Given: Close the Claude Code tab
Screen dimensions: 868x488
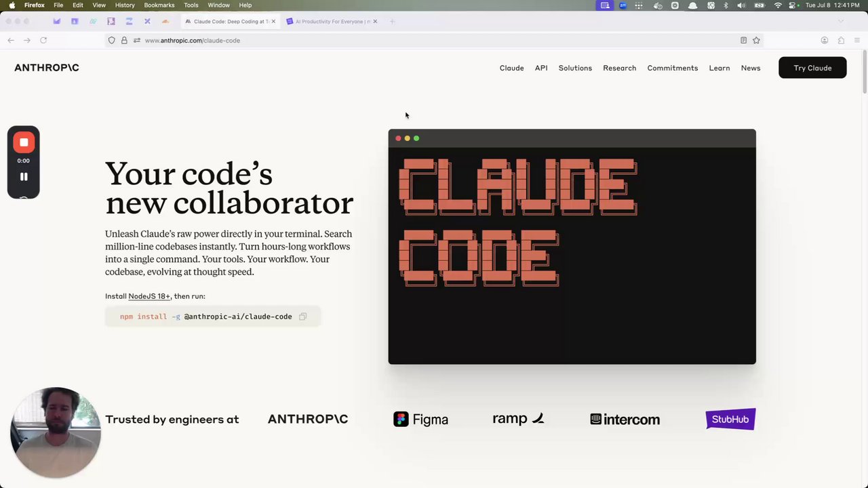Looking at the screenshot, I should tap(273, 21).
